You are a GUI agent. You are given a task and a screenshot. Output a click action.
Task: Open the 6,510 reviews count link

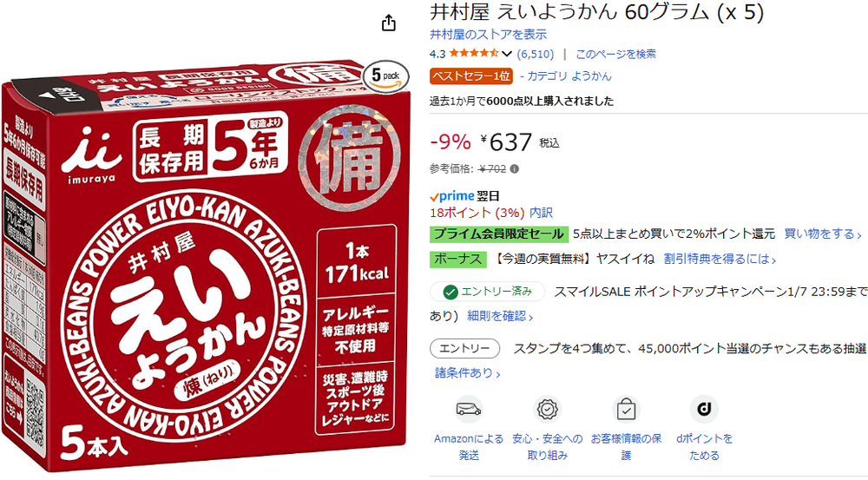pos(536,55)
